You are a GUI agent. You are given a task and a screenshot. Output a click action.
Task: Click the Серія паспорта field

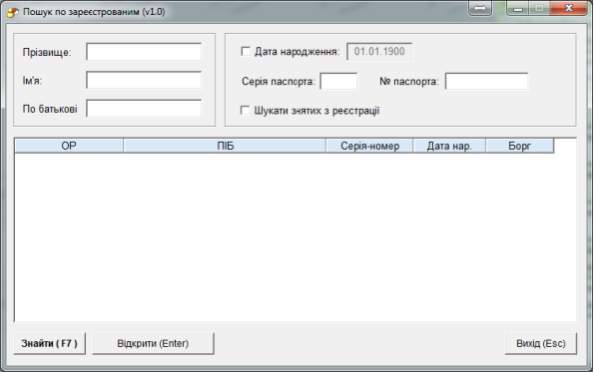point(338,81)
